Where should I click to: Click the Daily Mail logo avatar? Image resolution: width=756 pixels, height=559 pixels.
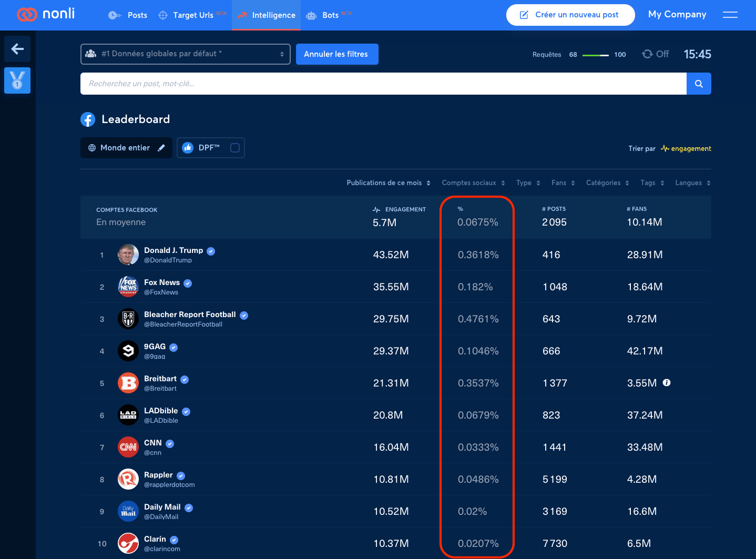pos(128,511)
